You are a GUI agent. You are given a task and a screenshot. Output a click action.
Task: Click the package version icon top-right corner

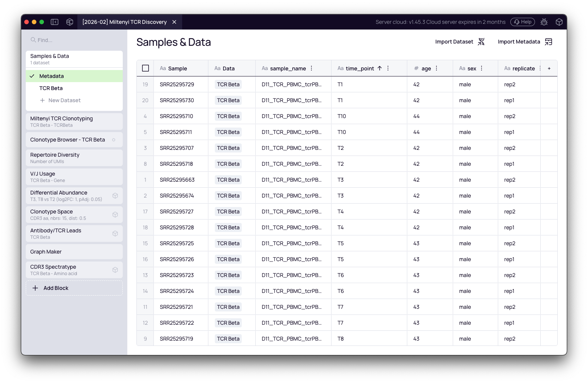click(559, 22)
